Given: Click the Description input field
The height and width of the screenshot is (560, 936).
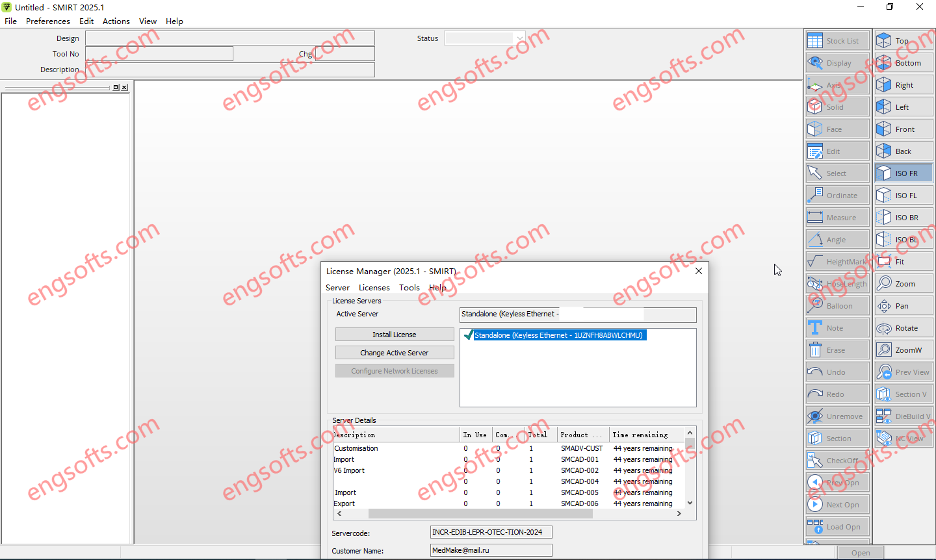Looking at the screenshot, I should 230,70.
